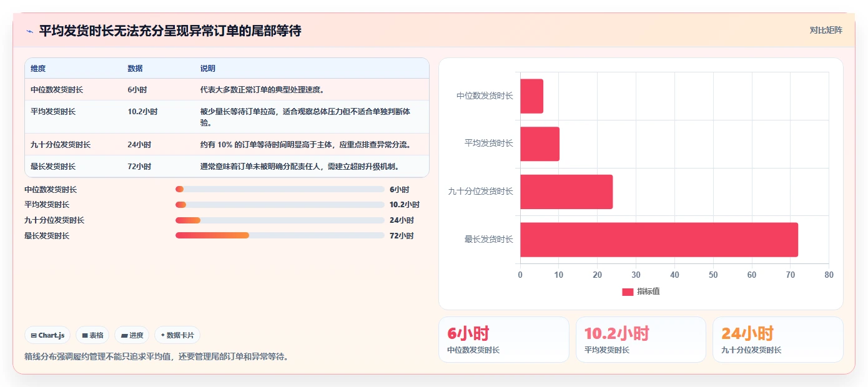Viewport: 868px width, 387px height.
Task: Click description starting 约有 10% 的订单
Action: click(306, 145)
